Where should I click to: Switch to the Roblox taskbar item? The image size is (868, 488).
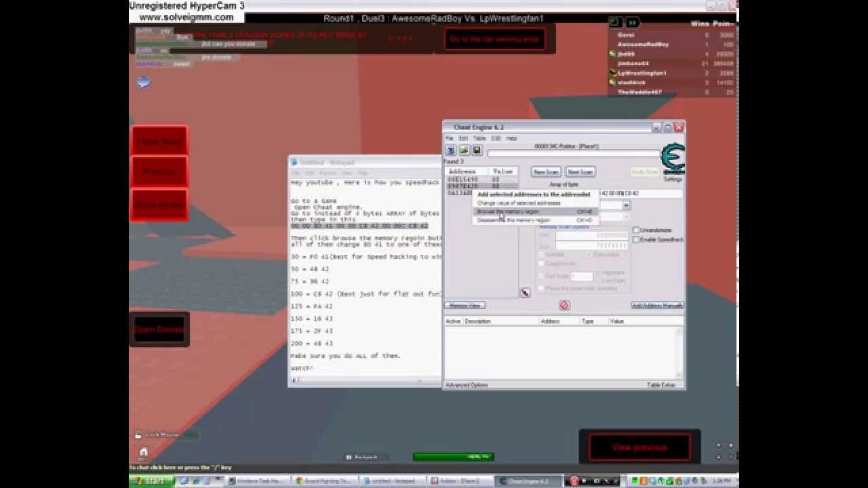[460, 481]
